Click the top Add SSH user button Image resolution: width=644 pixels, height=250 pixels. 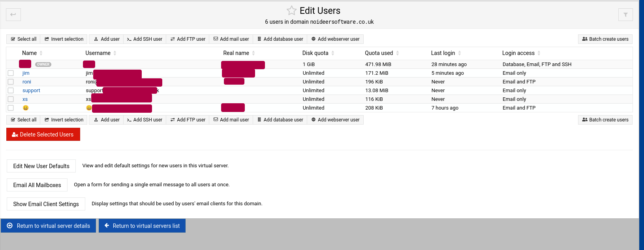coord(145,39)
